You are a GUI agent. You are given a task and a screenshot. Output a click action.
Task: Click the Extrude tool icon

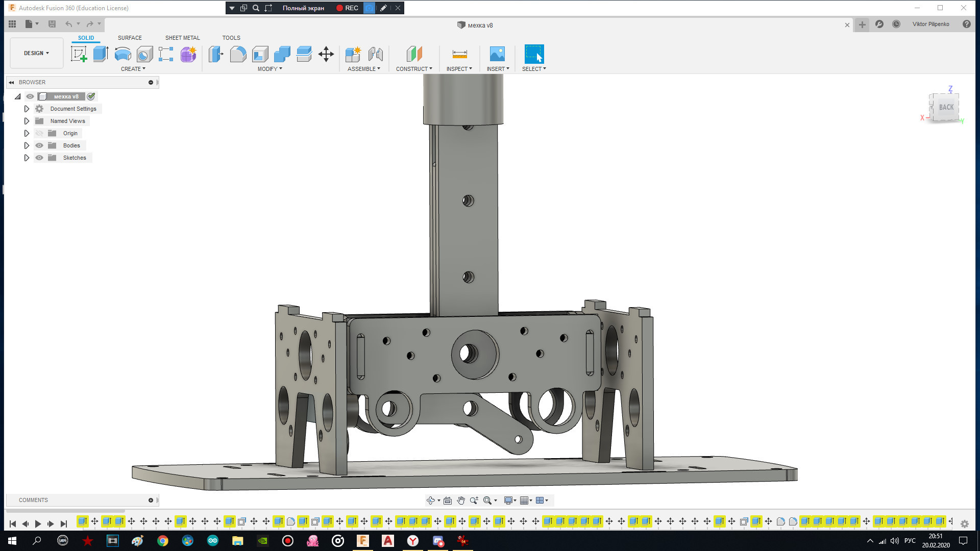pyautogui.click(x=101, y=54)
